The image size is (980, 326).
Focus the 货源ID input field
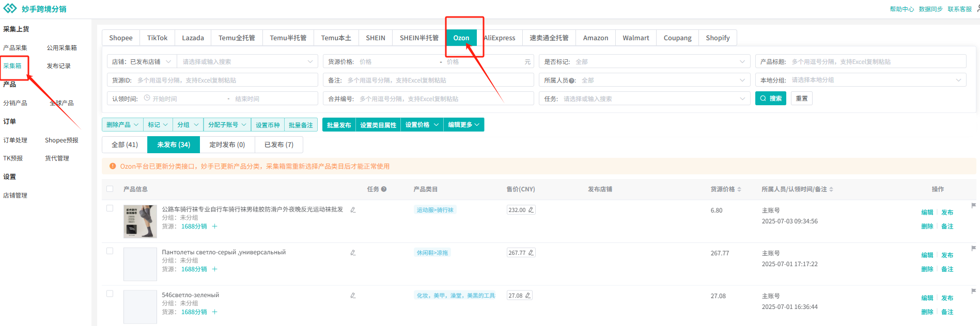[212, 80]
